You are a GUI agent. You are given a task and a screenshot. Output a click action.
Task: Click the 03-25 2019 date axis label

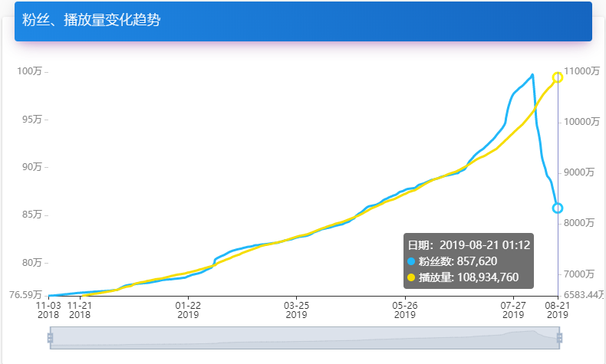coord(296,309)
